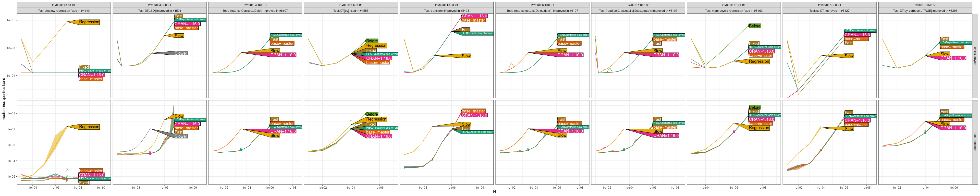Screen dimensions: 980x196
Task: Click 'CRAN=1.16.0' label in shallow regression seconds panel
Action: (92, 175)
